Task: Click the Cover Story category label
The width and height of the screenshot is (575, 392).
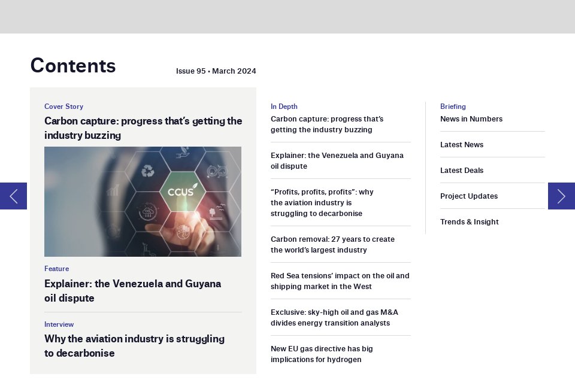Action: point(64,107)
